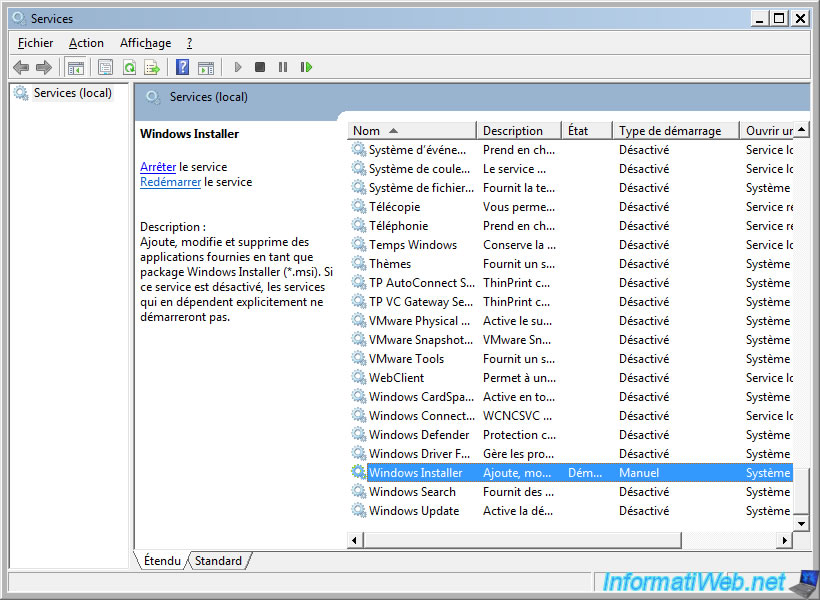The height and width of the screenshot is (600, 820).
Task: Click the Arrêter link to stop the service
Action: coord(158,167)
